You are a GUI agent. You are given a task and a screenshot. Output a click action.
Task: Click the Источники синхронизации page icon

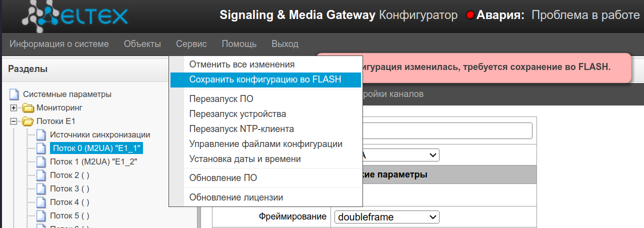click(x=41, y=134)
